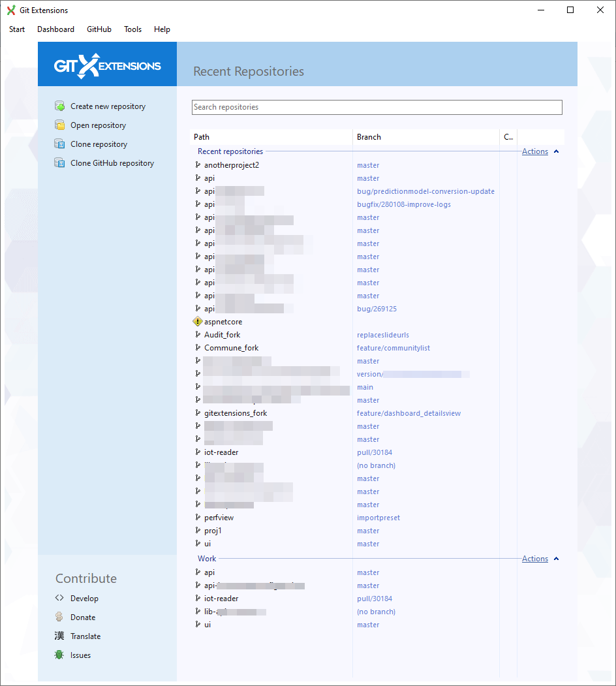Image resolution: width=616 pixels, height=686 pixels.
Task: Click the main branch text
Action: coord(365,387)
